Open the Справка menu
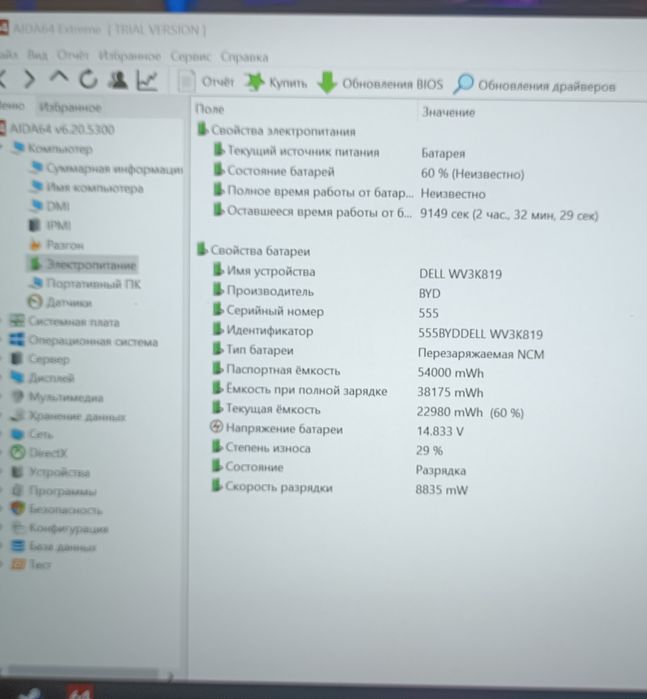 tap(244, 57)
